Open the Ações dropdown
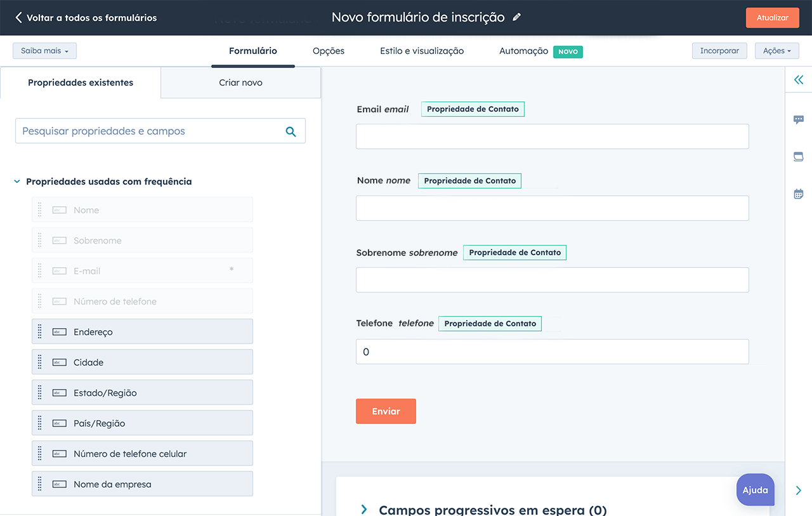The height and width of the screenshot is (516, 812). pos(776,51)
